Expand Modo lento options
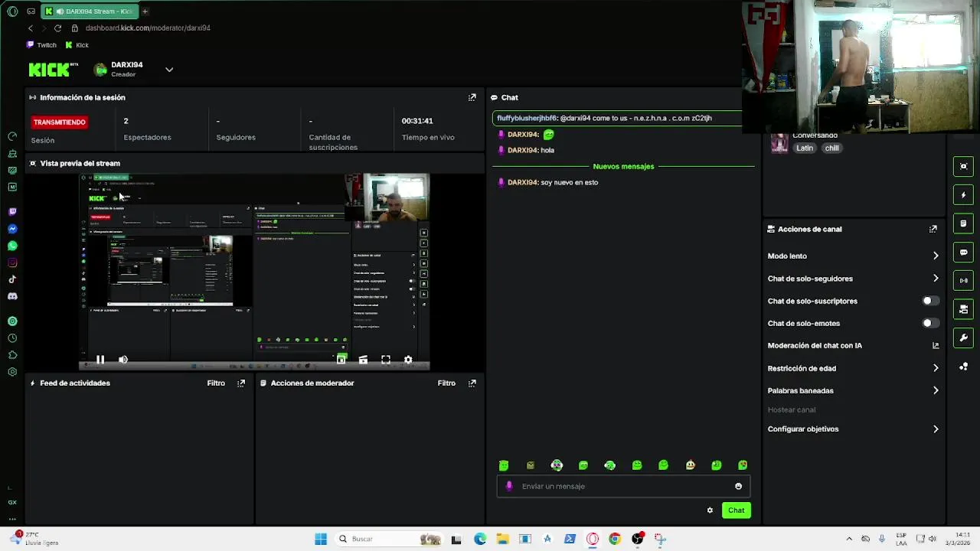Screen dimensions: 980x551 pyautogui.click(x=936, y=256)
